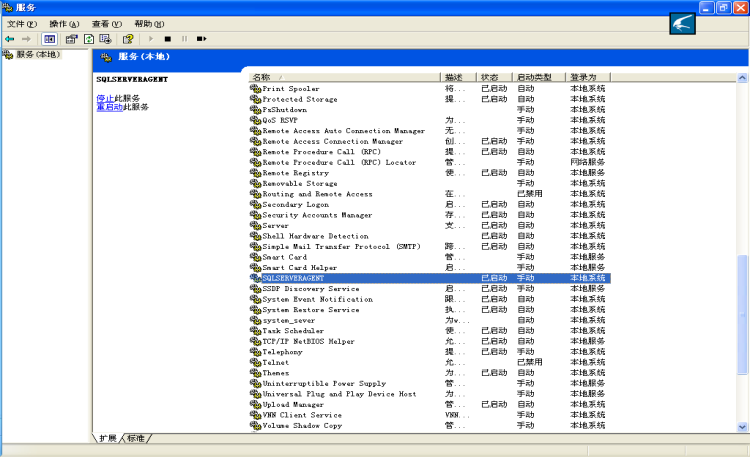
Task: Click the gear icon of PsShutdown service
Action: pos(255,110)
